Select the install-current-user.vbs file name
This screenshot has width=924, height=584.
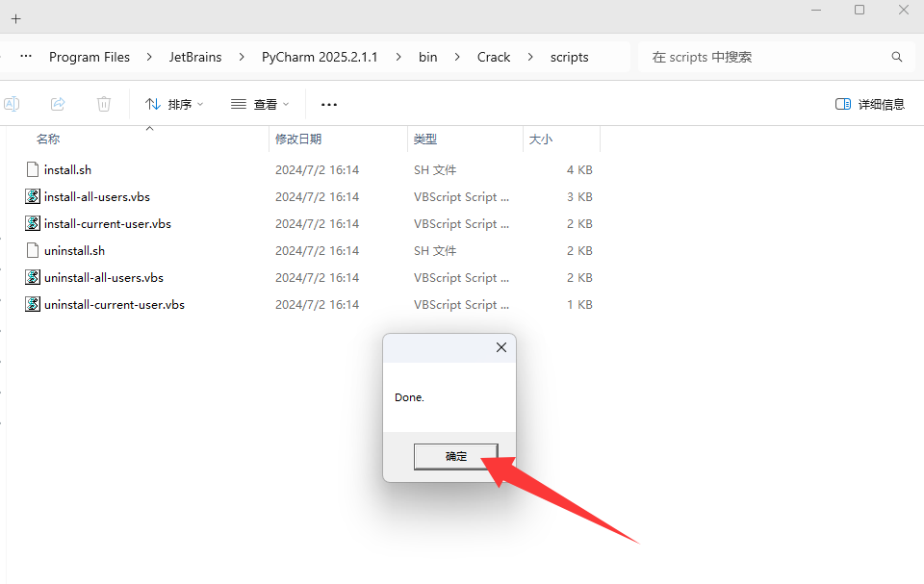click(108, 224)
